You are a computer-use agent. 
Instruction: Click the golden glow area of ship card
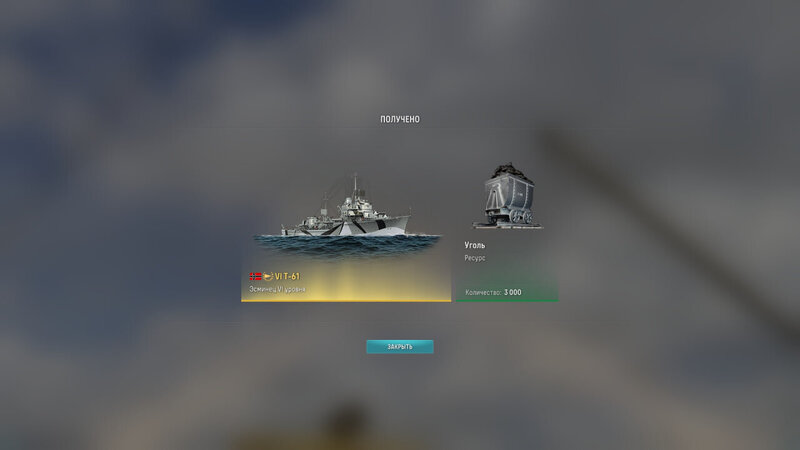click(346, 282)
